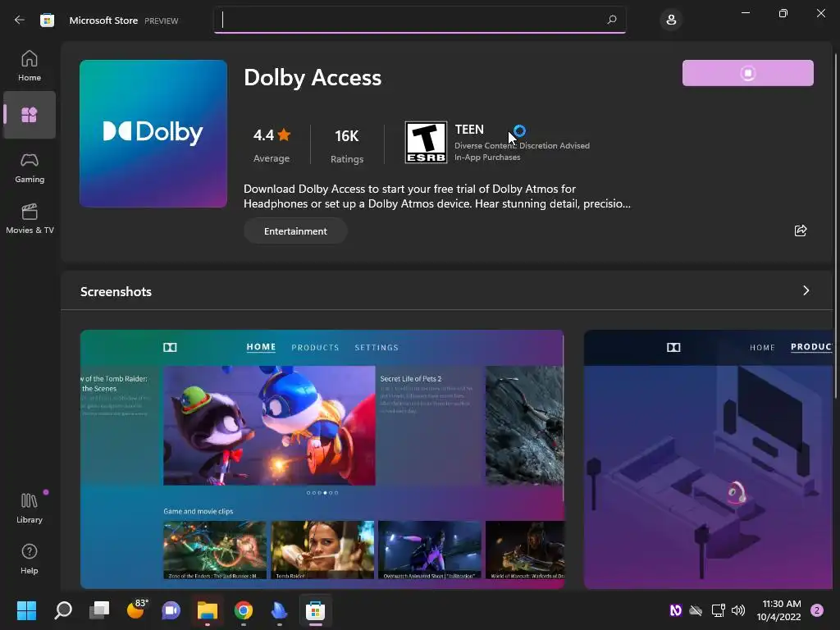Open File Explorer from taskbar
Viewport: 840px width, 630px height.
tap(208, 610)
